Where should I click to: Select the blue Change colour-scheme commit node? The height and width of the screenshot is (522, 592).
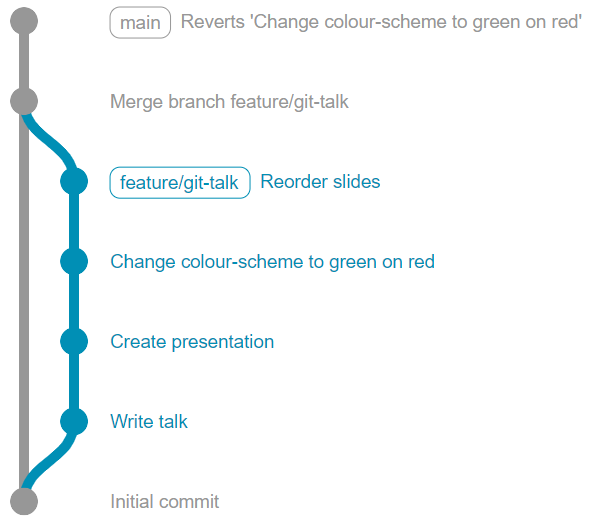(74, 261)
